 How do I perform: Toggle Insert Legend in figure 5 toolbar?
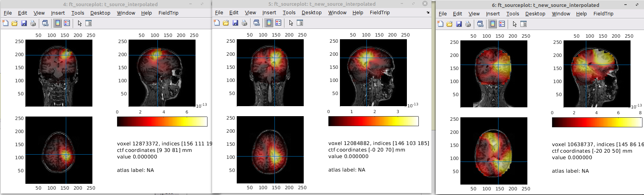pyautogui.click(x=278, y=23)
